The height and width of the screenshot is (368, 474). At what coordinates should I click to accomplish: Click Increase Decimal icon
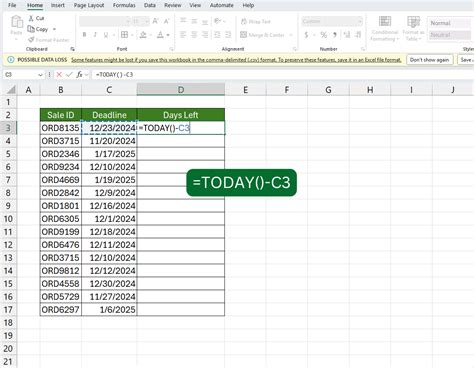tap(347, 35)
